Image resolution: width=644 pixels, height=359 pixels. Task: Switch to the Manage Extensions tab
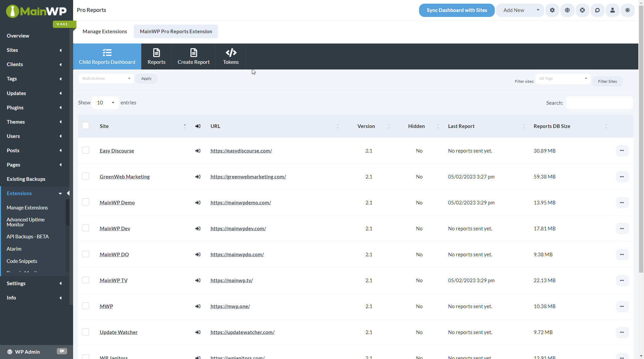[x=105, y=31]
